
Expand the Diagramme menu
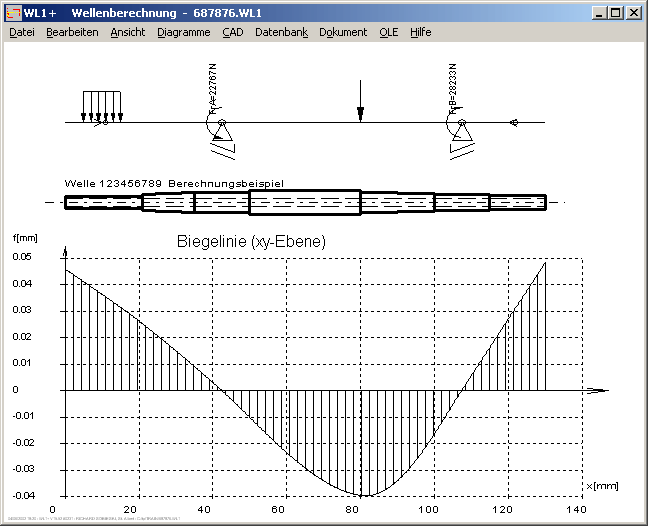[x=183, y=32]
